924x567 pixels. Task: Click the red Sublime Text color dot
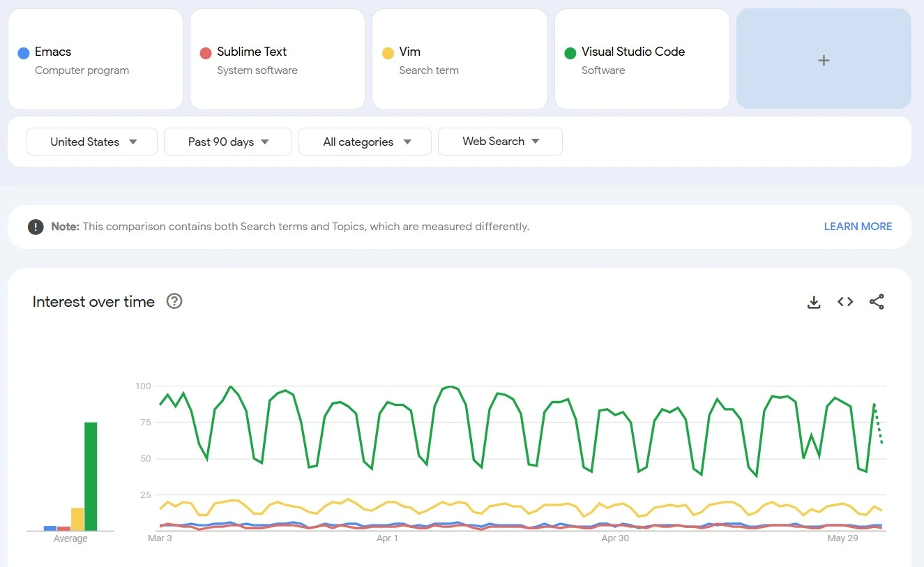(206, 53)
